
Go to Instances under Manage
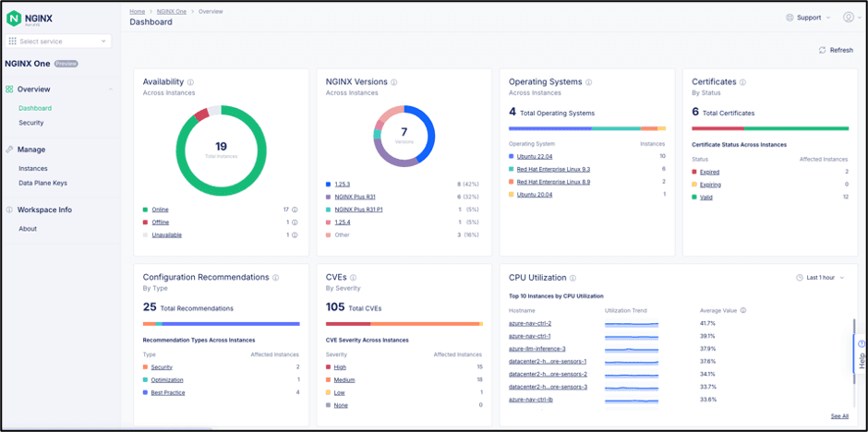[33, 169]
